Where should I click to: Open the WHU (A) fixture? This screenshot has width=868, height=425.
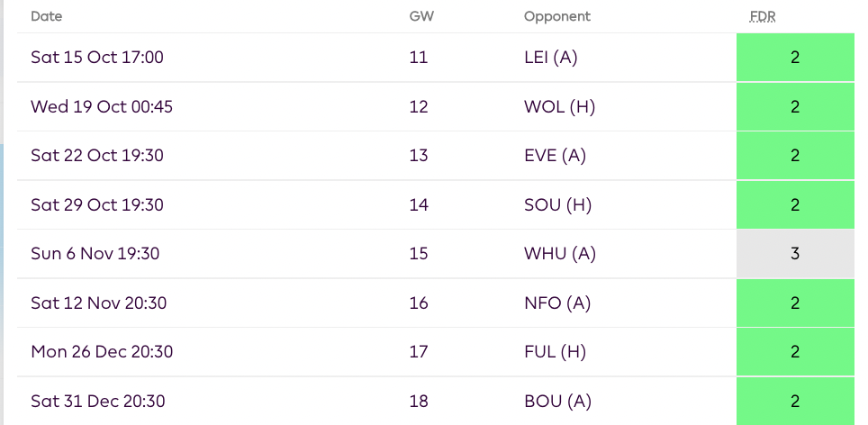coord(559,254)
